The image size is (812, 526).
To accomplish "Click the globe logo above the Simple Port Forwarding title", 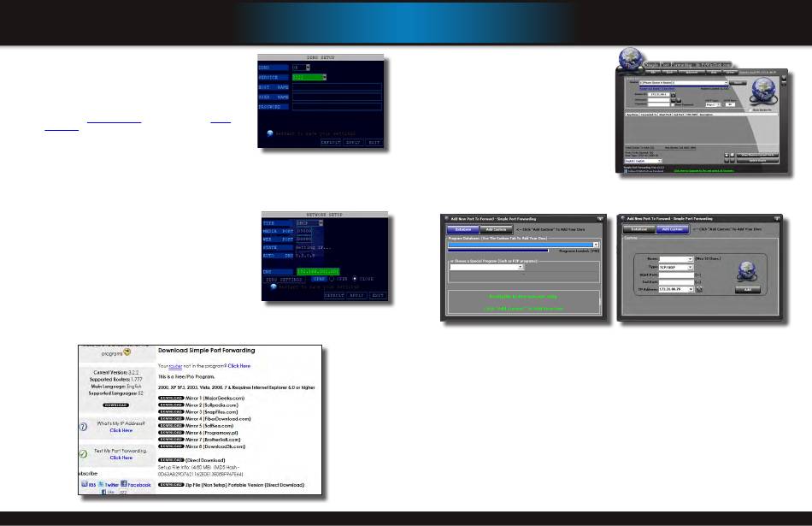I will click(x=631, y=59).
